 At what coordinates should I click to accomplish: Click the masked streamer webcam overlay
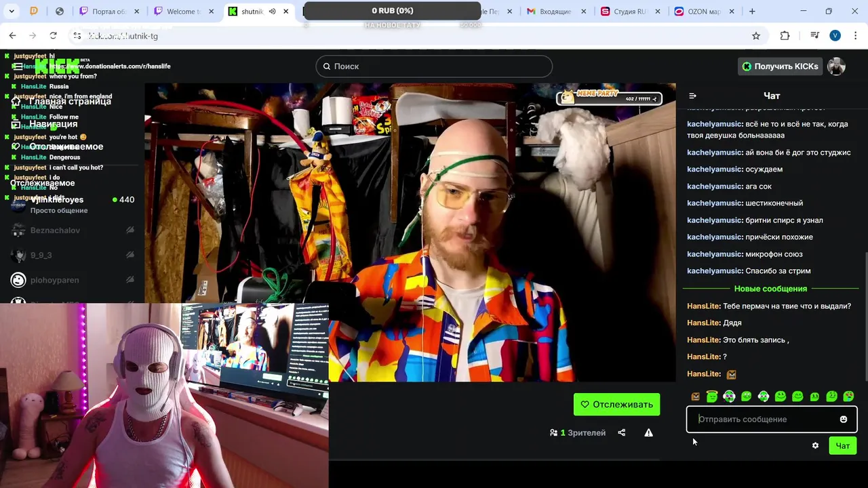[x=164, y=395]
